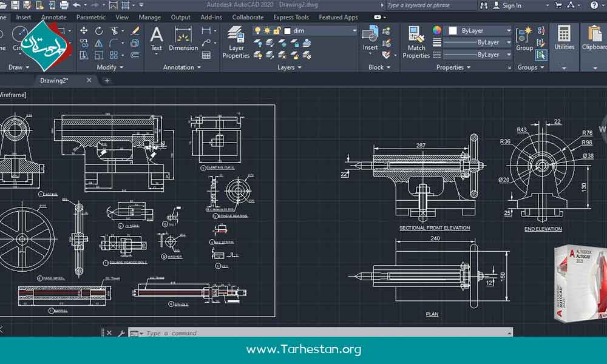Open the Utilities calculator panel
607x364 pixels.
[x=564, y=38]
